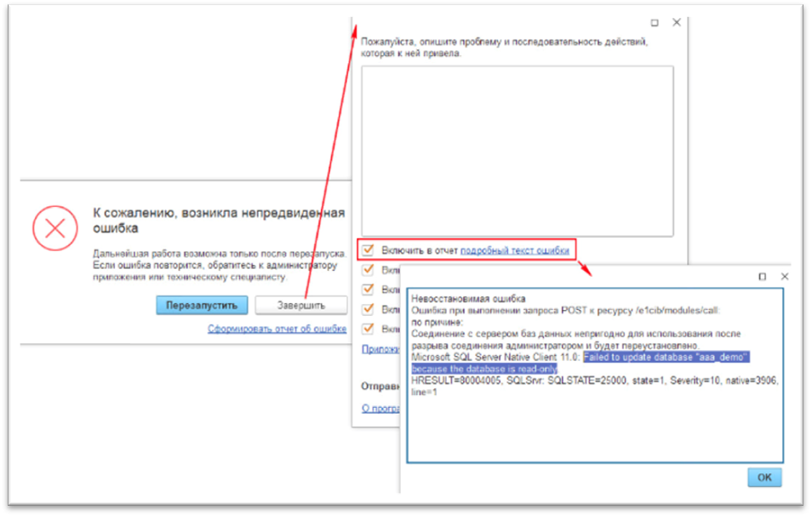Open 'Сформировать отчет об ошибке' link
This screenshot has width=812, height=516.
277,330
